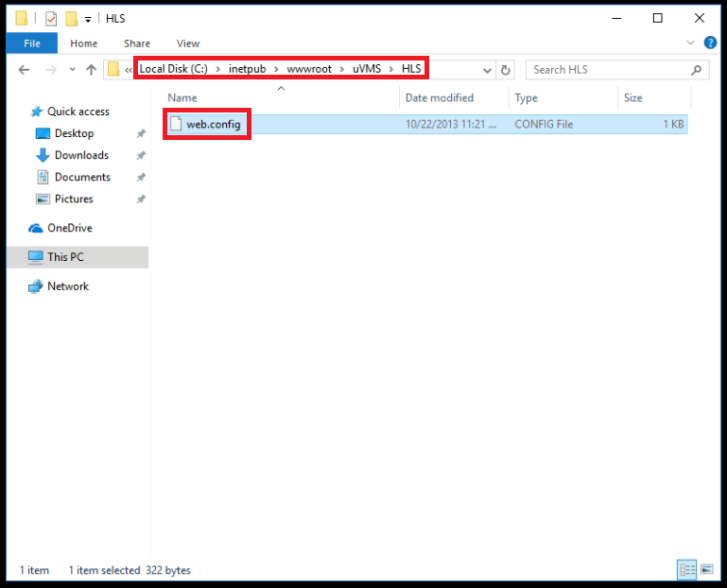Open Downloads in the navigation pane
Screen dimensions: 727x588
pyautogui.click(x=81, y=155)
